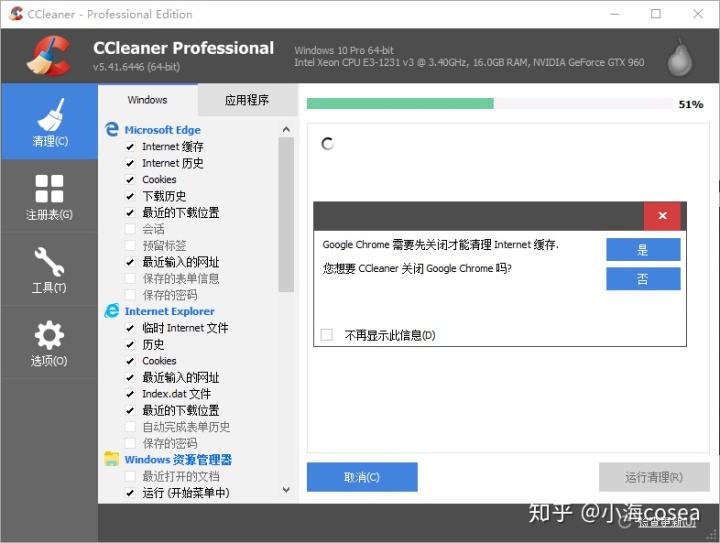Click the cleaner list scrollbar thumb

[286, 214]
